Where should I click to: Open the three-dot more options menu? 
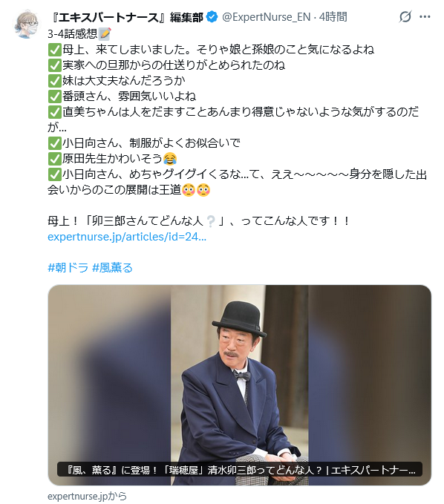pyautogui.click(x=425, y=17)
